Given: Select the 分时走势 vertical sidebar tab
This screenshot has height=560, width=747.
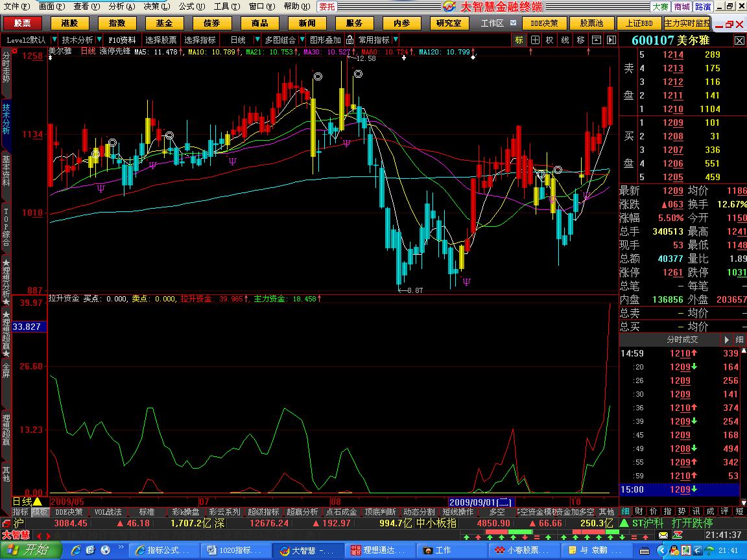Looking at the screenshot, I should [6, 67].
